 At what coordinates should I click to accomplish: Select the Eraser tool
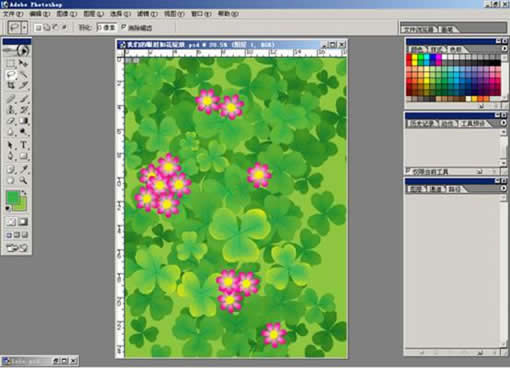tap(11, 121)
